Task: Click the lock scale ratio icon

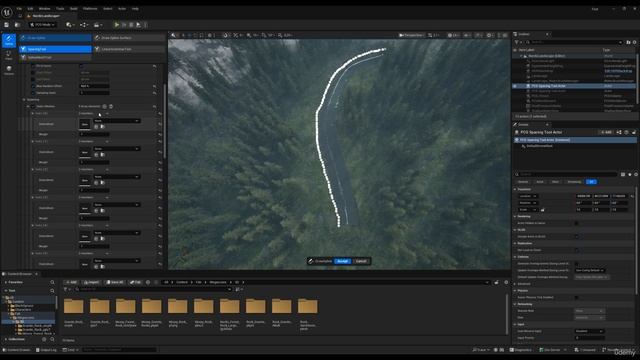Action: pyautogui.click(x=542, y=210)
